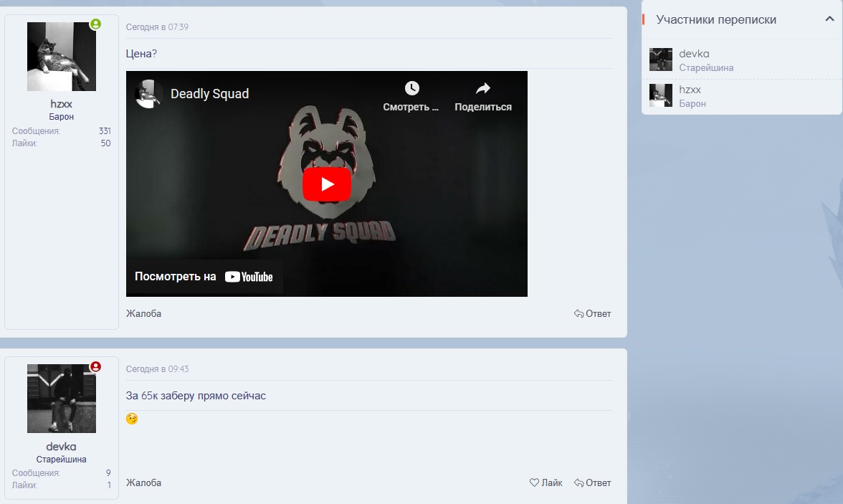Open hzxx profile from post username

[x=61, y=104]
